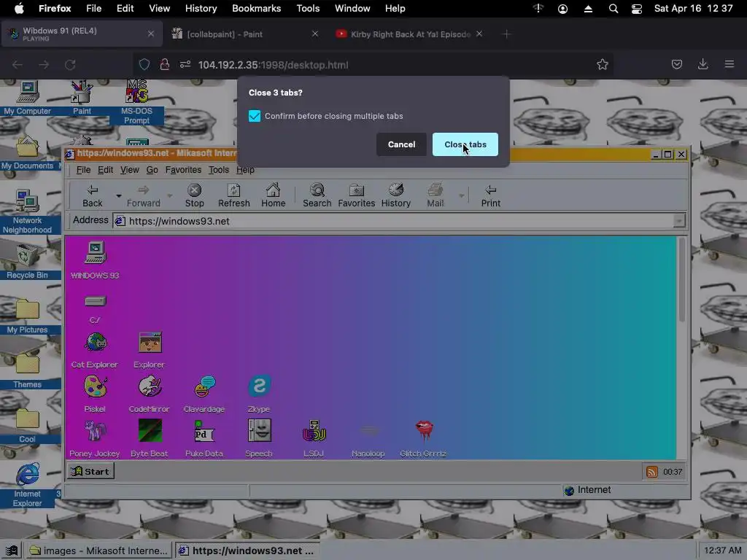Click outer Windows start button in taskbar
The image size is (747, 560).
(x=12, y=551)
